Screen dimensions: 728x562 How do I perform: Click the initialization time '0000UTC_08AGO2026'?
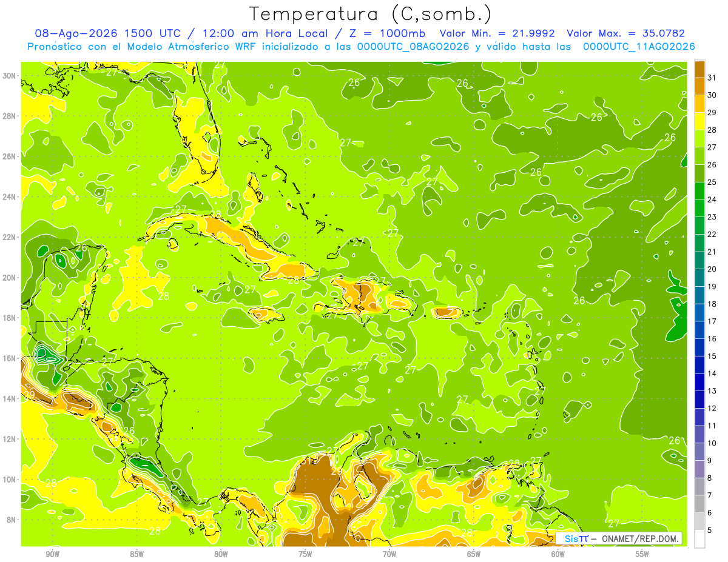413,47
